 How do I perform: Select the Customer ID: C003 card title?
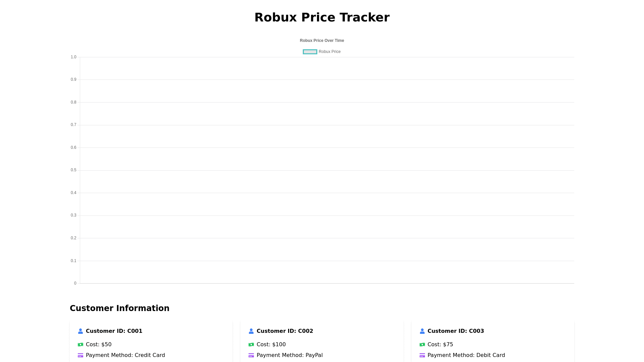click(x=455, y=331)
